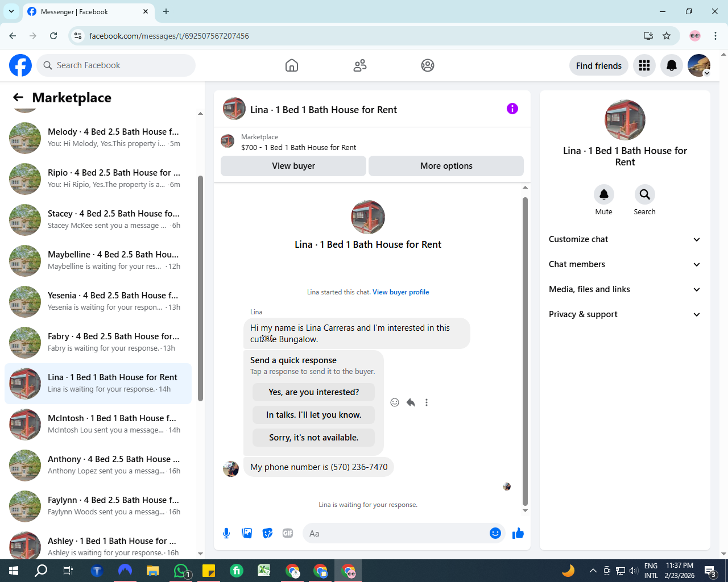
Task: Click the chat messages vertical scrollbar
Action: point(525,351)
